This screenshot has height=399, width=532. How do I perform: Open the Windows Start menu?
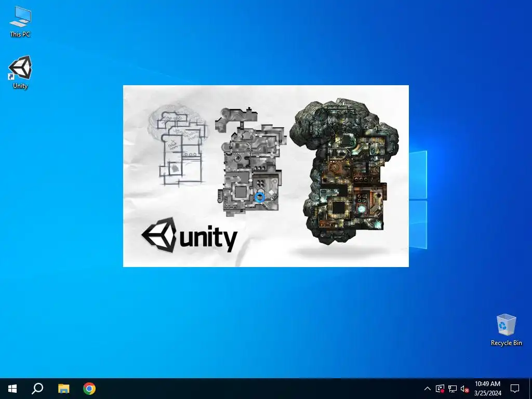point(12,389)
